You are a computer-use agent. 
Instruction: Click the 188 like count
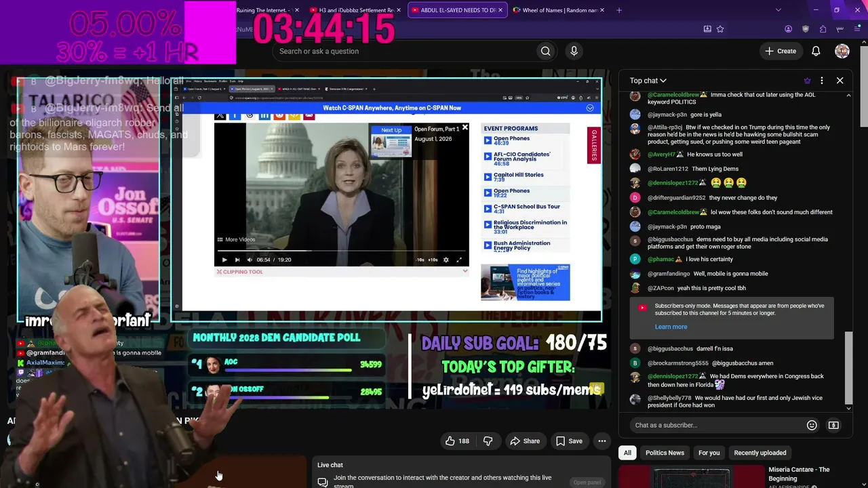coord(464,441)
